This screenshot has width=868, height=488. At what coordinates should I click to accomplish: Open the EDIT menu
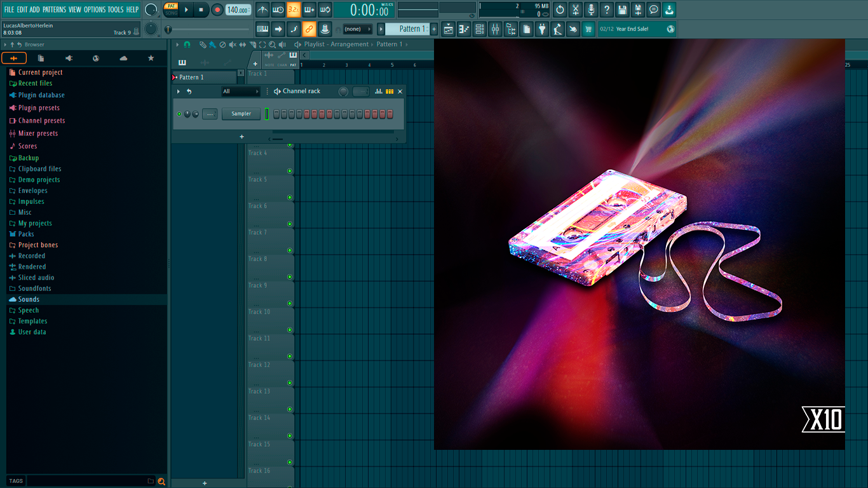(x=22, y=10)
